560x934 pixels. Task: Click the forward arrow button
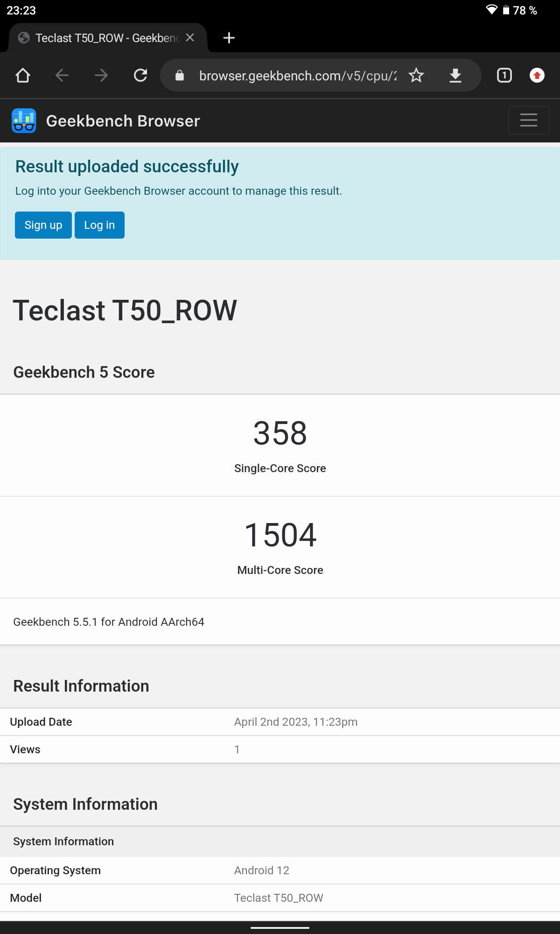101,75
